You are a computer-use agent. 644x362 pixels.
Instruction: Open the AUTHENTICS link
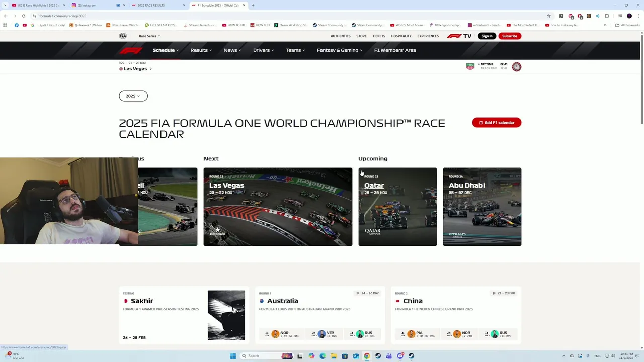[341, 36]
